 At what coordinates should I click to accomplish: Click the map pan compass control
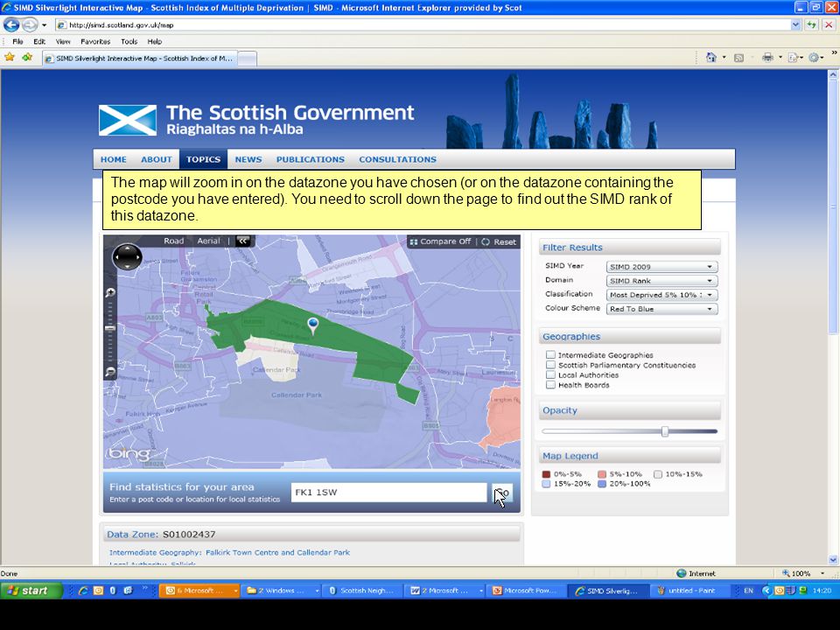pyautogui.click(x=127, y=257)
